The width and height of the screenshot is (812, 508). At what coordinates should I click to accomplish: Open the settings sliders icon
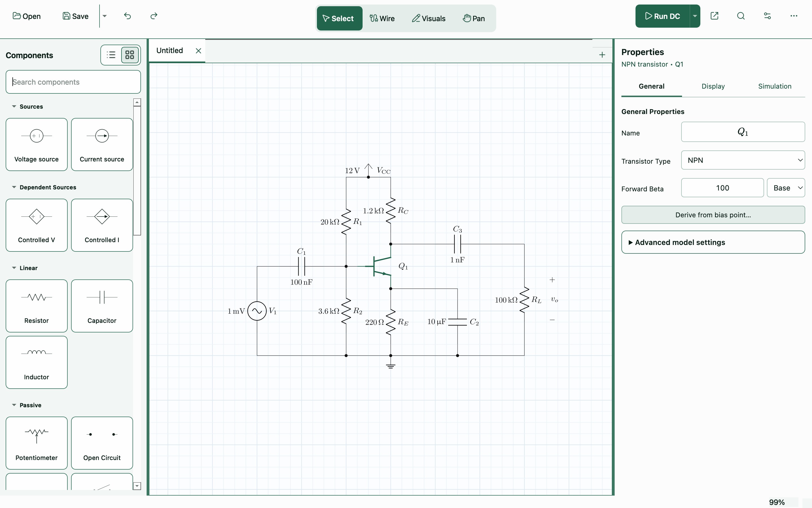[x=767, y=16]
